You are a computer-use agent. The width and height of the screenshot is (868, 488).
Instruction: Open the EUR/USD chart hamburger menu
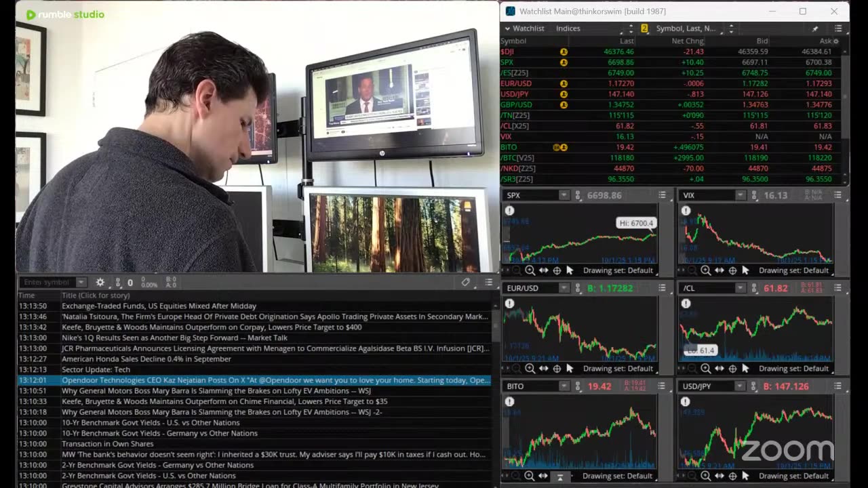click(x=662, y=288)
